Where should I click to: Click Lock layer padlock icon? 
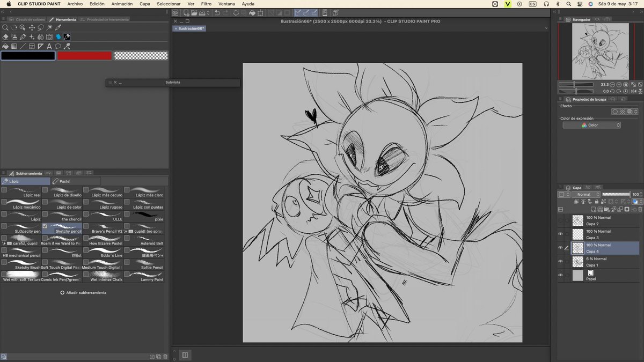pyautogui.click(x=597, y=202)
